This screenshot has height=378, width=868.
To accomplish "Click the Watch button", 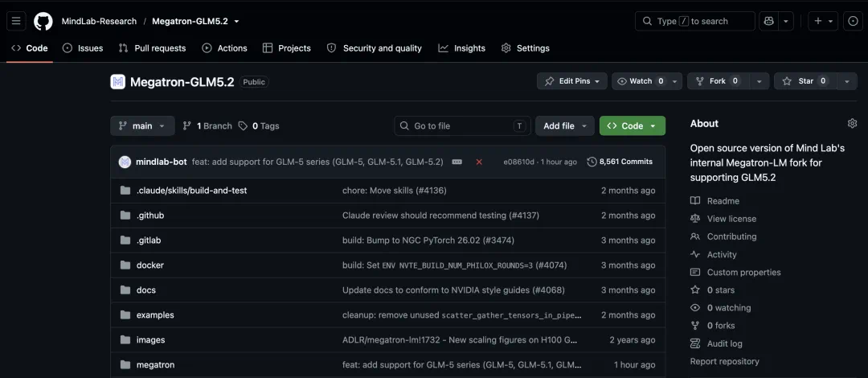I will click(x=640, y=81).
